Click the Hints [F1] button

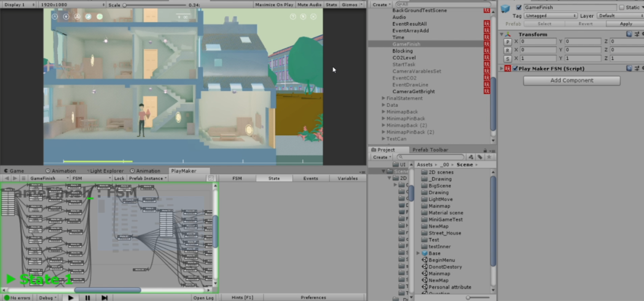242,297
